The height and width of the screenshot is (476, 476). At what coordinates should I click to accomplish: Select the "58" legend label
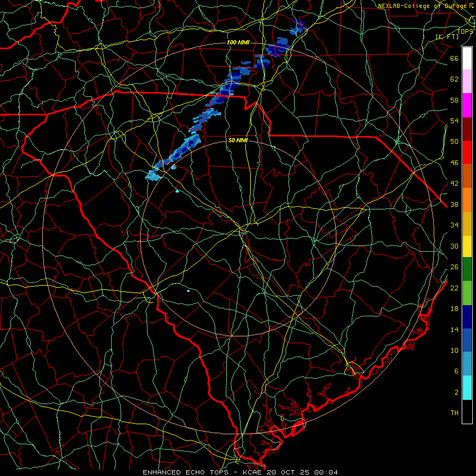pyautogui.click(x=454, y=100)
